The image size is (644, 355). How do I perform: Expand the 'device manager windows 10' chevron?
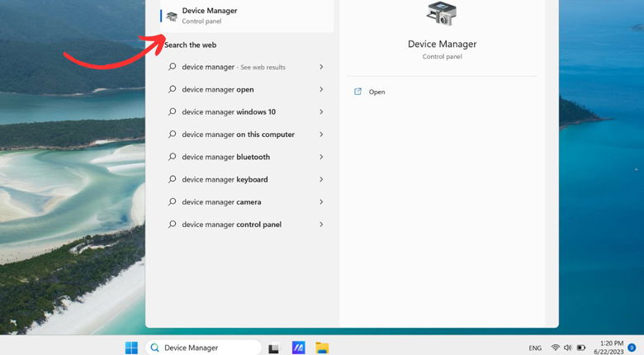click(321, 111)
